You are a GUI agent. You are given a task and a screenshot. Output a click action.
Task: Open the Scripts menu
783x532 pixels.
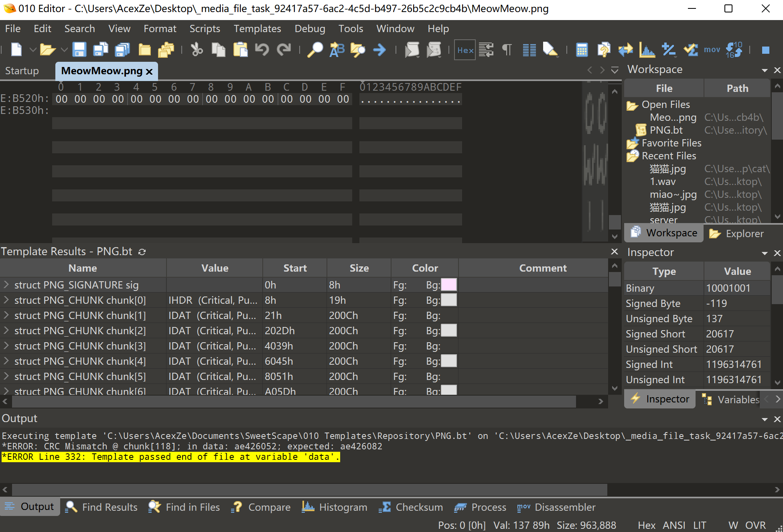205,29
